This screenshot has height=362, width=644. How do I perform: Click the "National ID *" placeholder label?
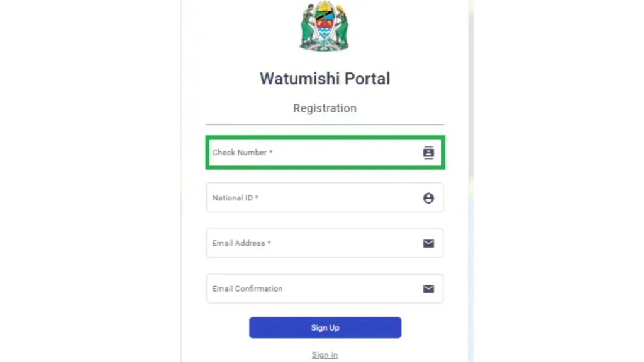tap(235, 198)
